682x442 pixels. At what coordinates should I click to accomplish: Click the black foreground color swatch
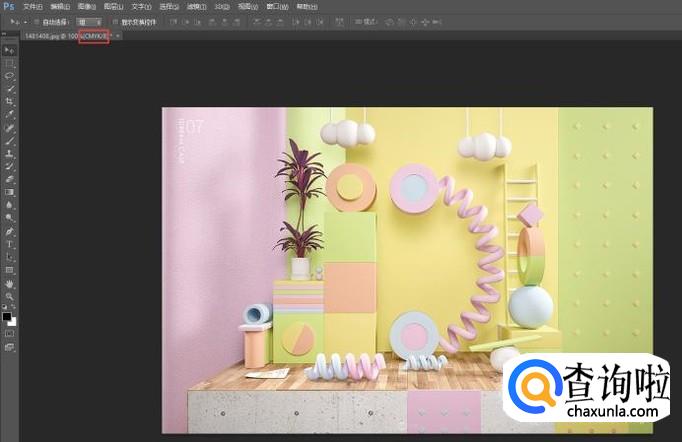(7, 316)
